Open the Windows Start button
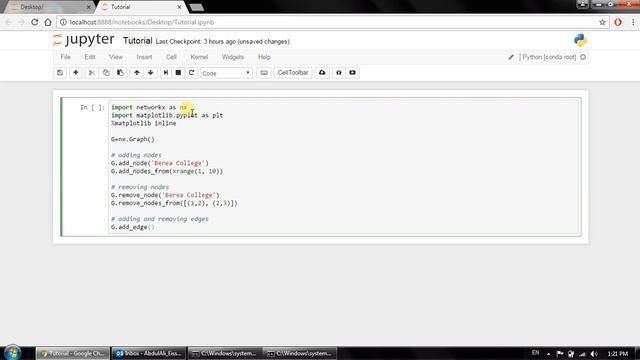This screenshot has width=640, height=360. click(x=12, y=352)
